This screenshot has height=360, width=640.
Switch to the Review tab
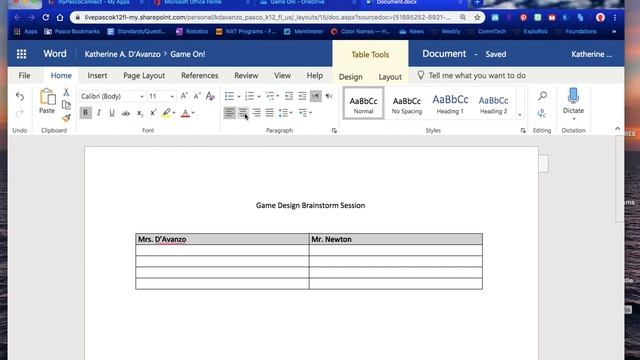point(246,76)
